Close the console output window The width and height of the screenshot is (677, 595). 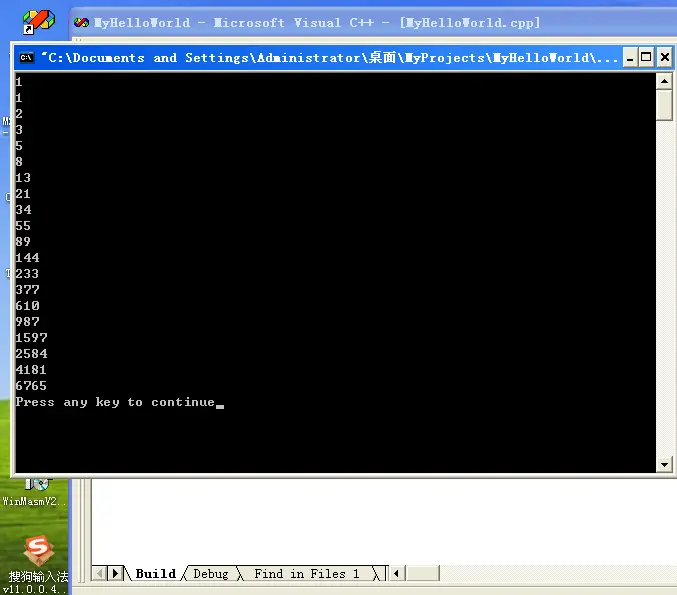pyautogui.click(x=665, y=58)
